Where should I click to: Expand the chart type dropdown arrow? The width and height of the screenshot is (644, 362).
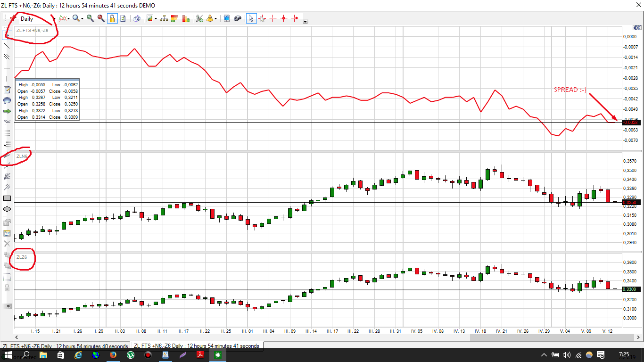point(69,19)
